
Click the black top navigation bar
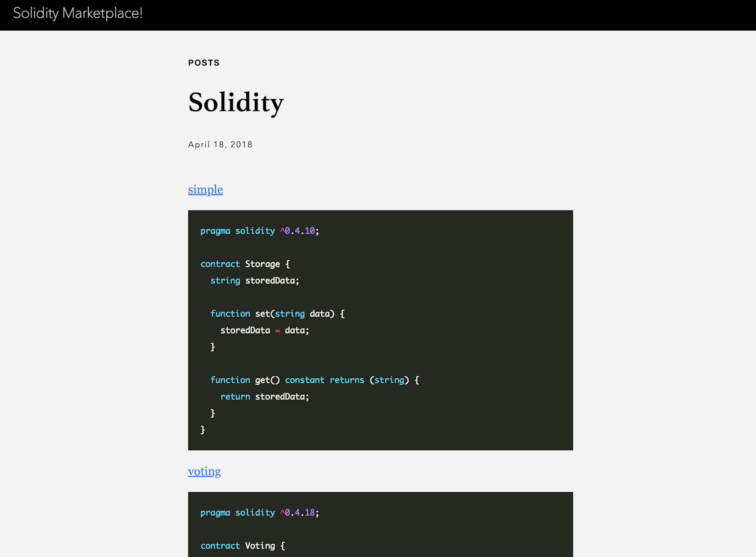point(438,15)
